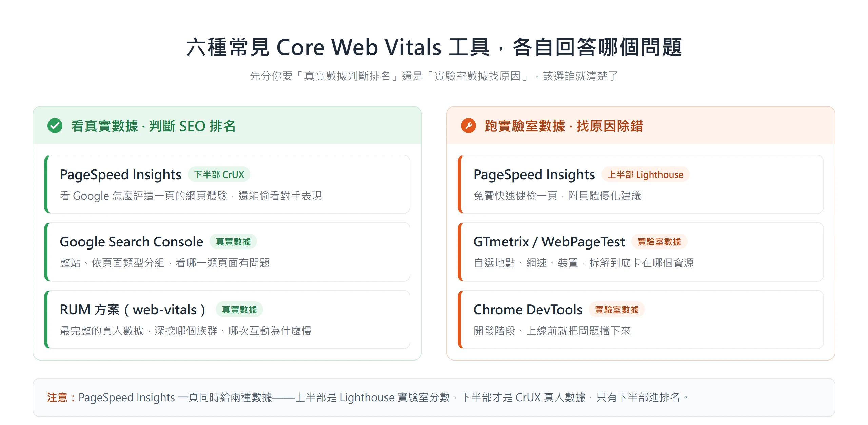868x425 pixels.
Task: Click description 免費快速健檢一頁，附具體優化建議
Action: click(x=557, y=196)
